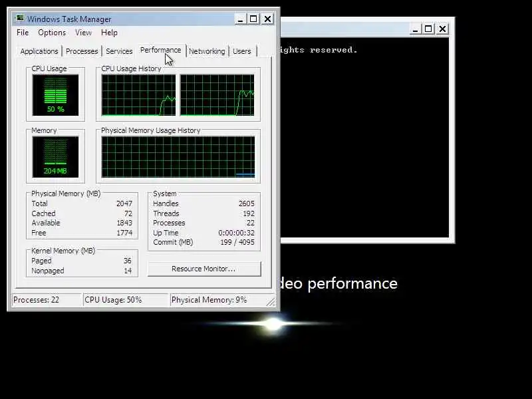Maximize the Windows Task Manager window
The width and height of the screenshot is (532, 399).
pyautogui.click(x=253, y=19)
